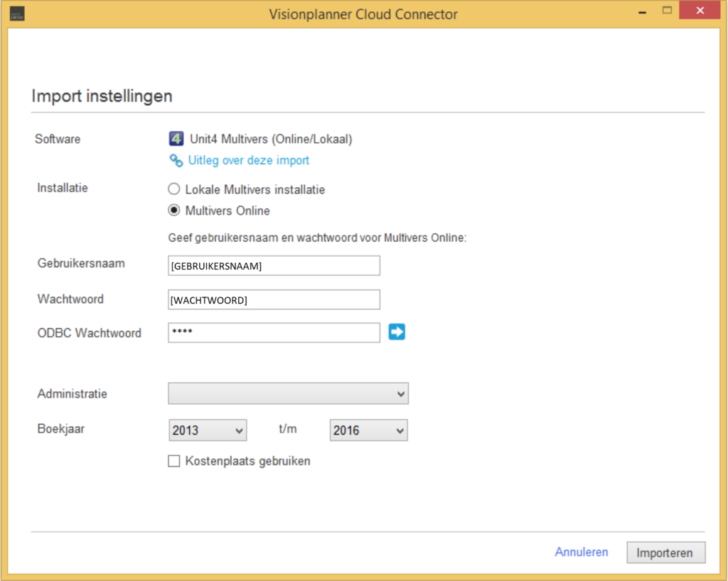
Task: Minimize the Visionplanner Cloud Connector window
Action: (x=642, y=12)
